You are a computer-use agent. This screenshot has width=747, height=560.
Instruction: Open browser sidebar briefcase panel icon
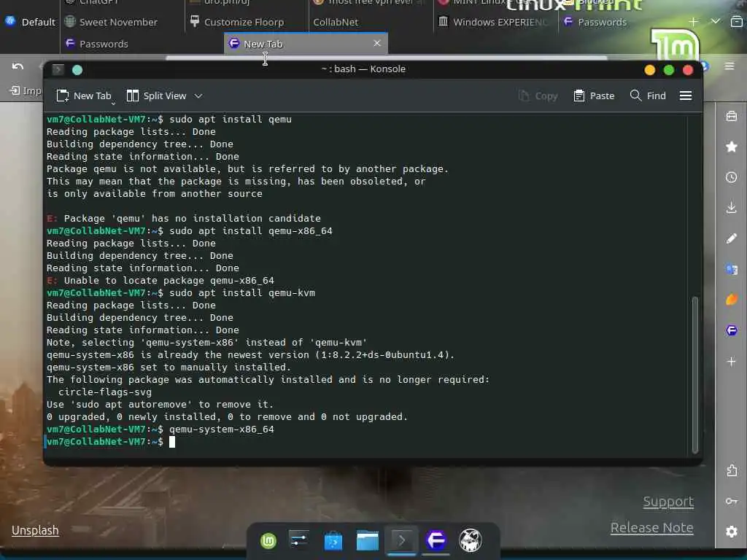point(731,116)
